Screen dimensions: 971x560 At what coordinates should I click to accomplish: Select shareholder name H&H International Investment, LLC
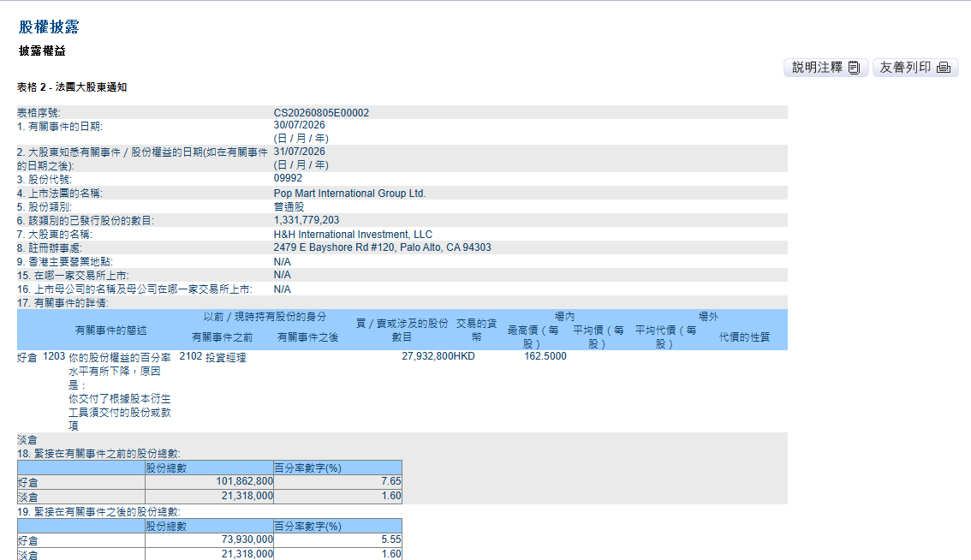click(x=353, y=234)
